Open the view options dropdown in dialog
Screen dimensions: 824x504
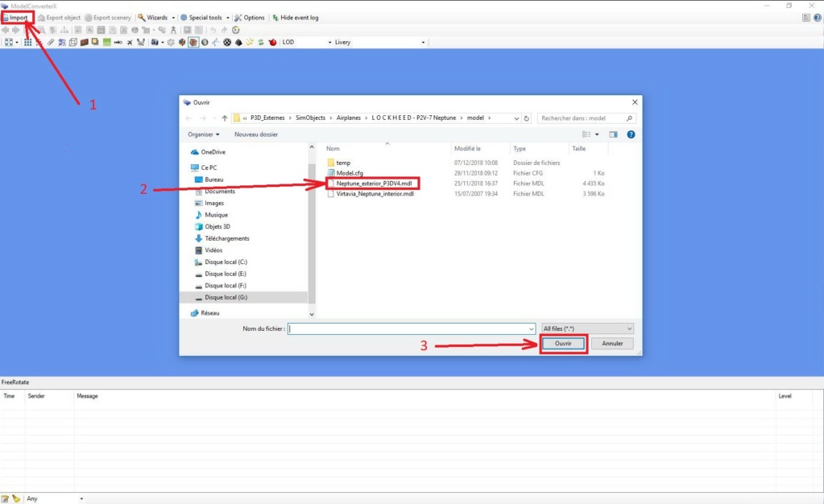(597, 134)
